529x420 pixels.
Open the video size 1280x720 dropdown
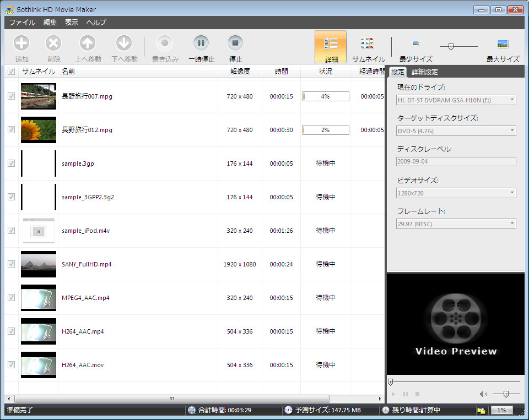pyautogui.click(x=456, y=193)
